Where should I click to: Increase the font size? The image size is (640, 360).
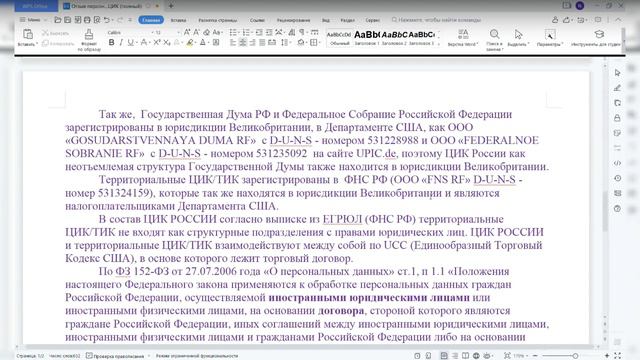(x=187, y=32)
